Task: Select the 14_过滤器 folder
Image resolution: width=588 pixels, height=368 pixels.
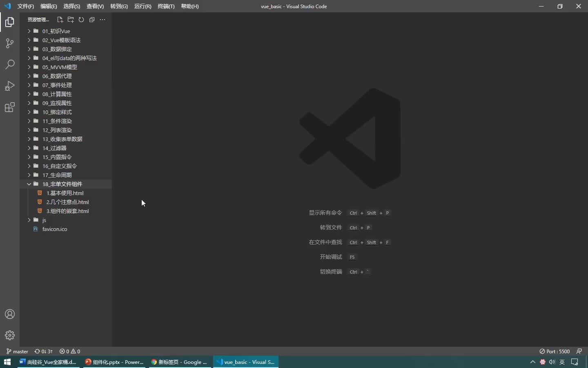Action: coord(66,148)
